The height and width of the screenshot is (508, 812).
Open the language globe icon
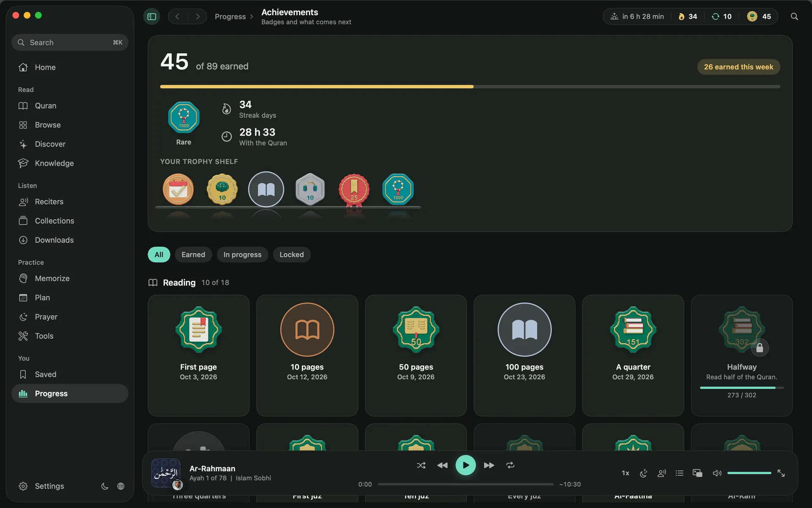121,486
